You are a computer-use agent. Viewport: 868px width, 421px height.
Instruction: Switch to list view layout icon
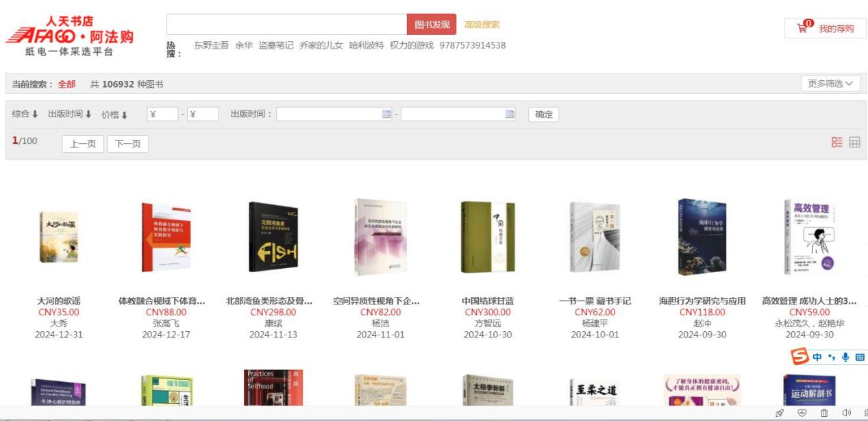(x=837, y=142)
